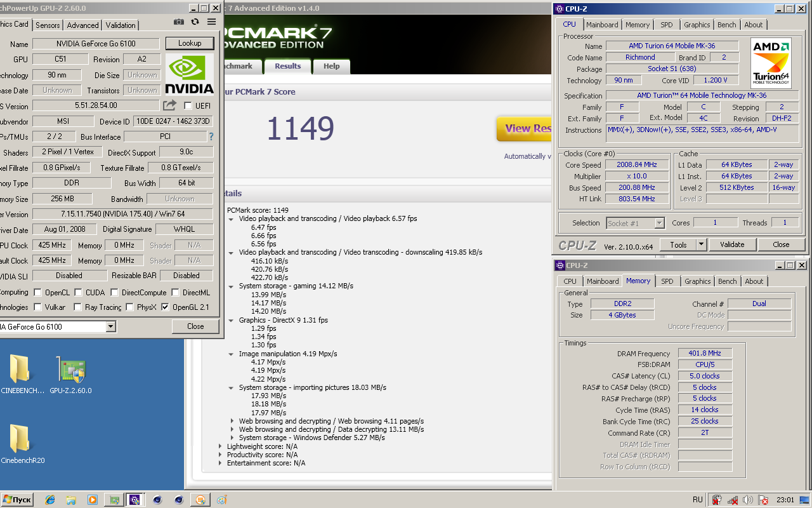Toggle the OpenCL checkbox

38,293
